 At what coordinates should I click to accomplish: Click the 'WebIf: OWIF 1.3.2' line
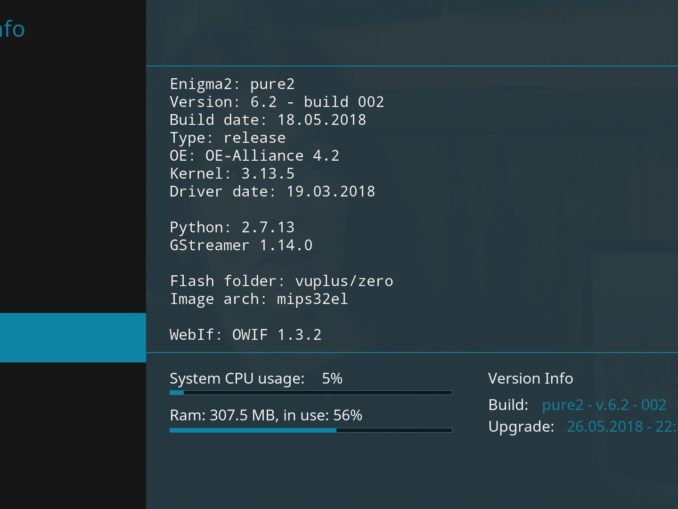tap(245, 335)
